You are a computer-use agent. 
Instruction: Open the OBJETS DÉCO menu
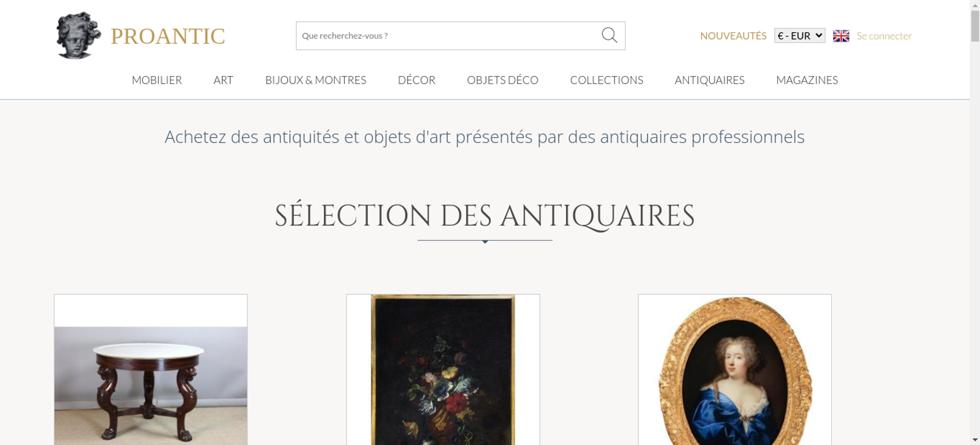click(x=503, y=80)
